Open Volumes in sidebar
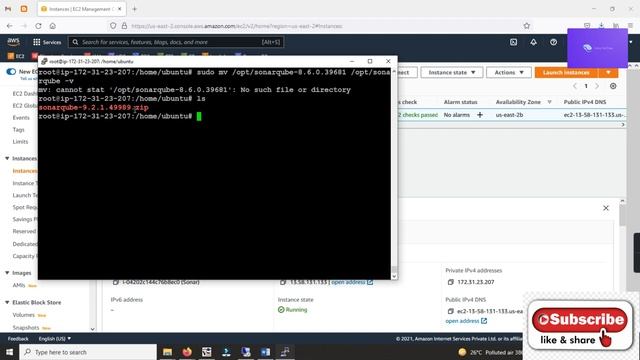 [x=23, y=315]
